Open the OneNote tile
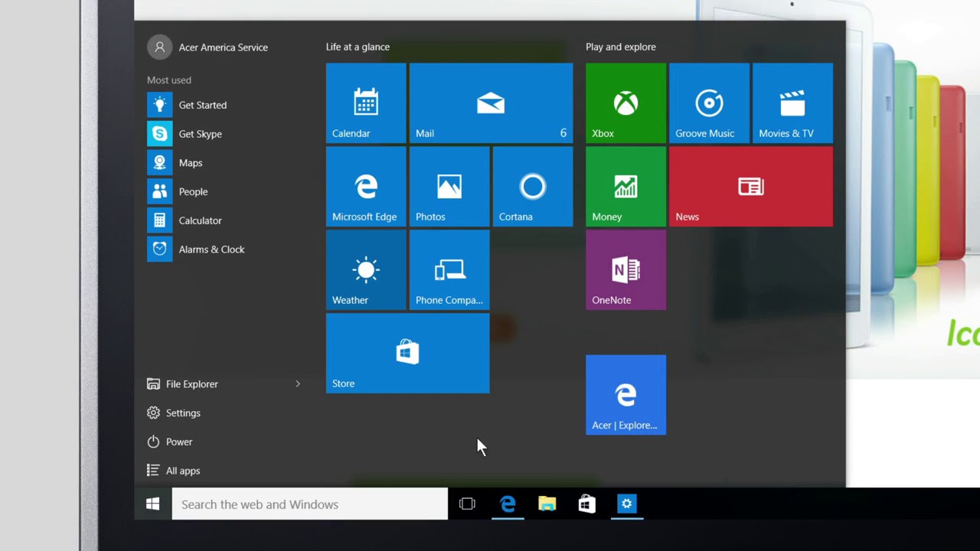 (x=626, y=270)
